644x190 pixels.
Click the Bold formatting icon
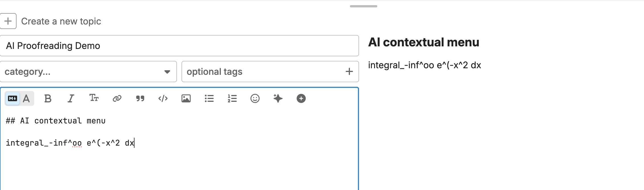48,99
